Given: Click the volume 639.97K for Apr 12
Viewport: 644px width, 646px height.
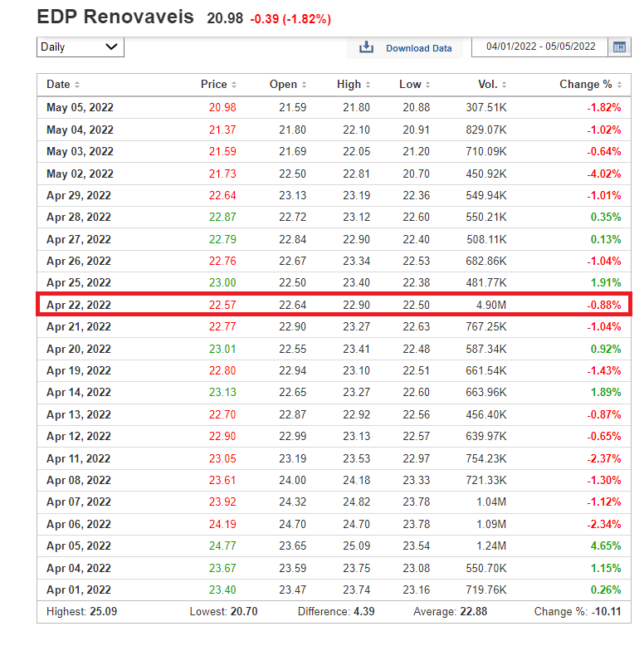Looking at the screenshot, I should coord(485,436).
